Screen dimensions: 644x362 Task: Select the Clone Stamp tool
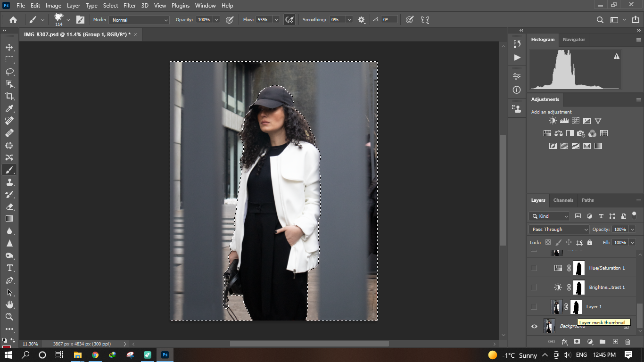tap(9, 182)
